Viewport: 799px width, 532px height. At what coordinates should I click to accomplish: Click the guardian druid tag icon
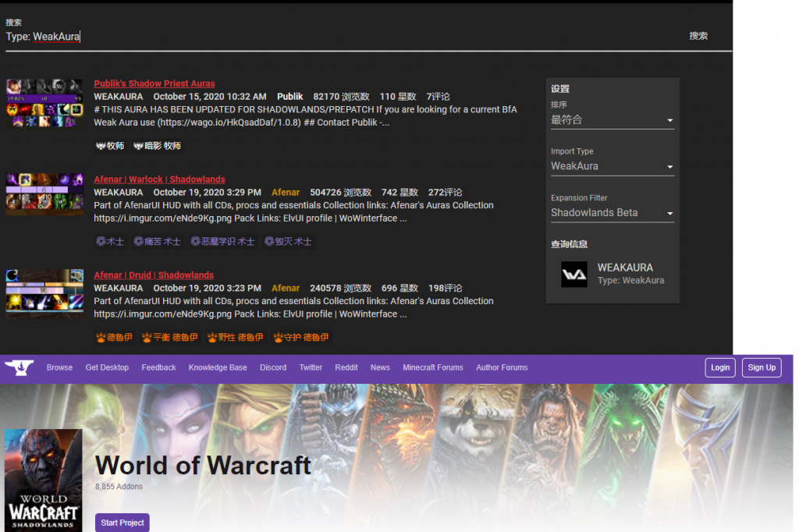(x=279, y=338)
